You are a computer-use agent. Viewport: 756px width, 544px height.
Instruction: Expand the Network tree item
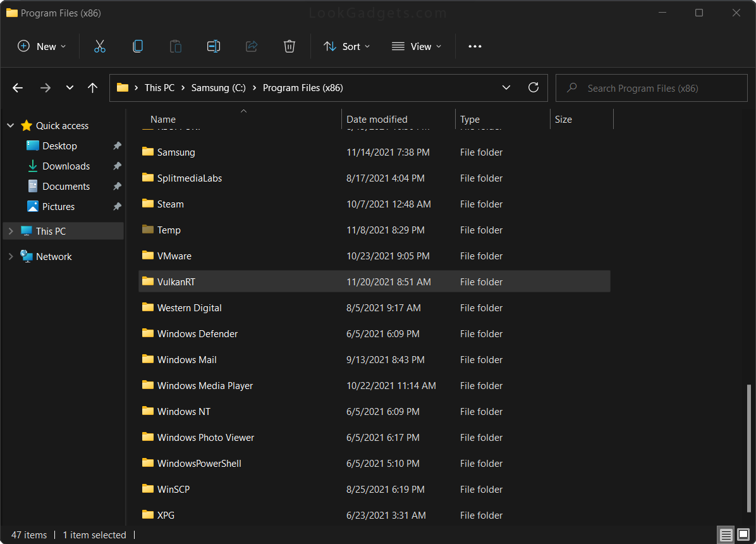tap(10, 256)
